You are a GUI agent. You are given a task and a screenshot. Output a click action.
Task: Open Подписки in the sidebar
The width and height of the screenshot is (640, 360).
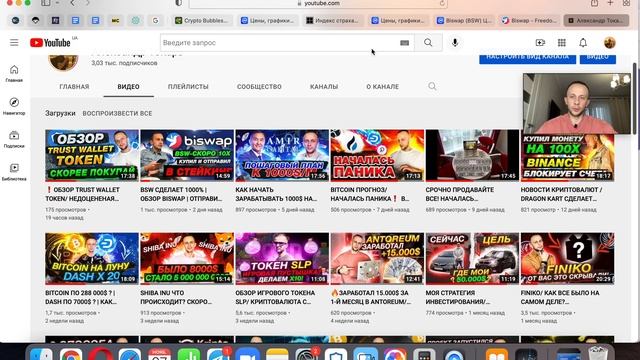pyautogui.click(x=14, y=139)
